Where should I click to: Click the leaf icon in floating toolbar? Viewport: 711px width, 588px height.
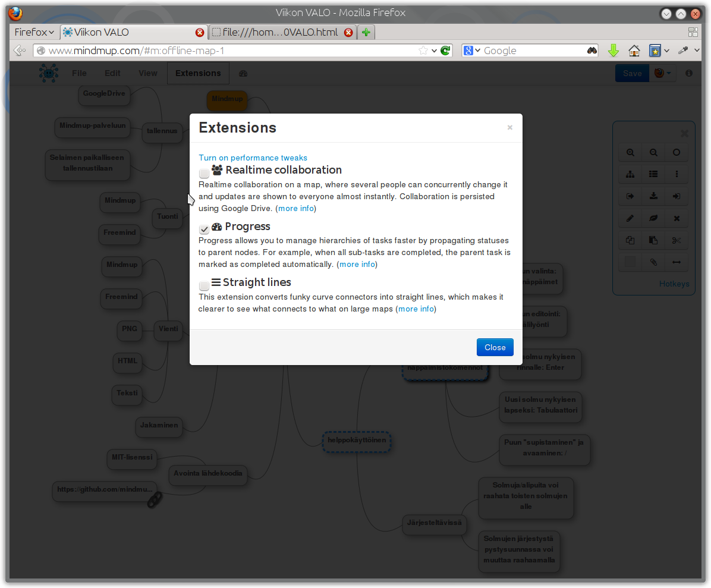point(653,218)
